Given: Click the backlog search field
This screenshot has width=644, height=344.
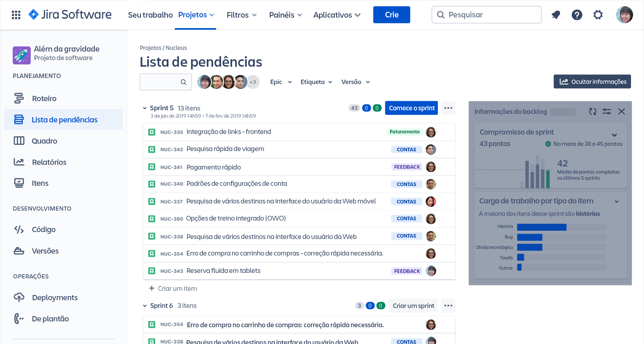Looking at the screenshot, I should [x=165, y=82].
